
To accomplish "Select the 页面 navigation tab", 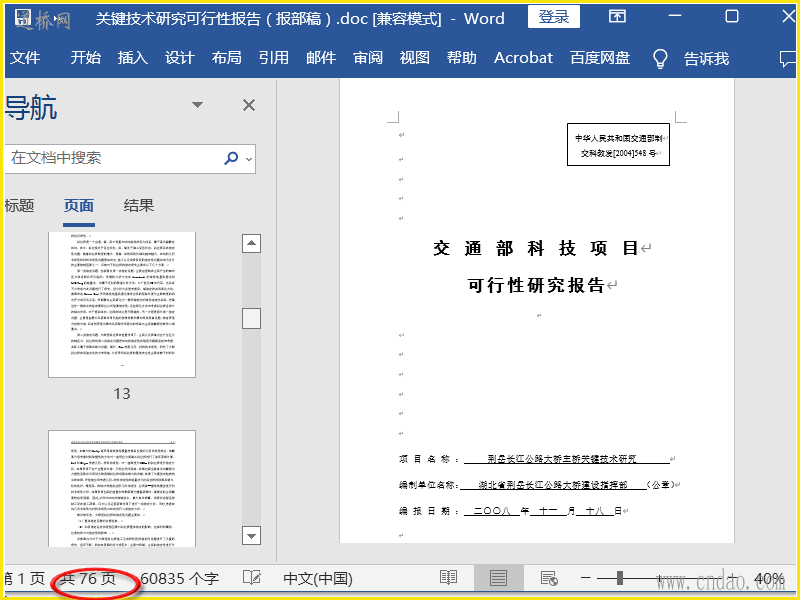I will (79, 206).
